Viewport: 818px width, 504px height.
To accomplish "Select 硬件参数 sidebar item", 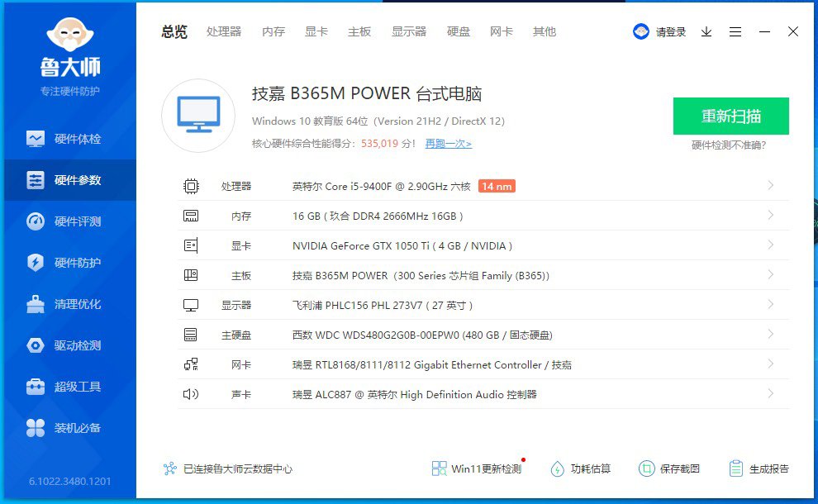I will point(70,180).
